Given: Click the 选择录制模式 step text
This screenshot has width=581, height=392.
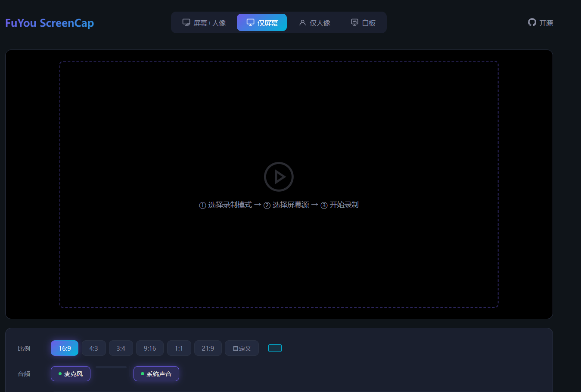Looking at the screenshot, I should [x=230, y=205].
